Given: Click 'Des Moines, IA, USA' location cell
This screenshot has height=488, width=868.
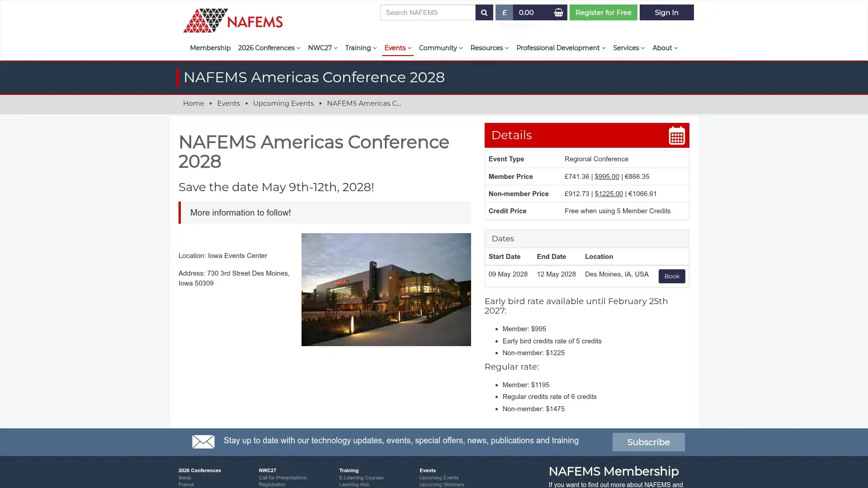Looking at the screenshot, I should (x=616, y=274).
